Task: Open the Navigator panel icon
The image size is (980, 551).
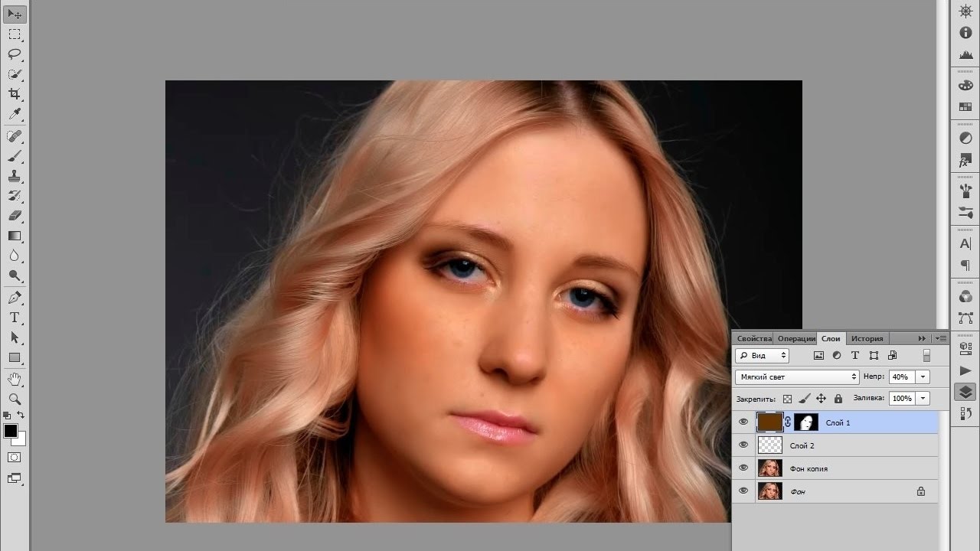Action: [x=965, y=11]
